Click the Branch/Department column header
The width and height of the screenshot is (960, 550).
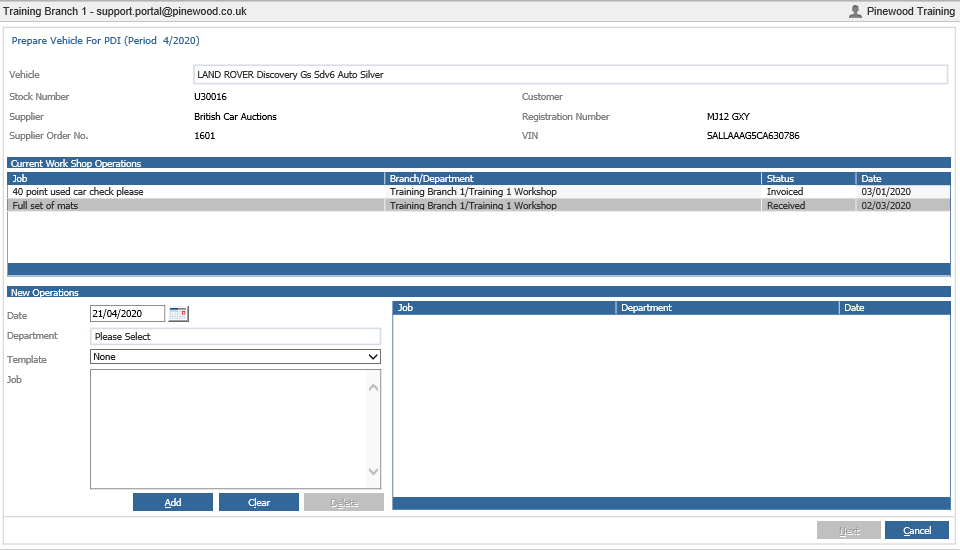(573, 178)
